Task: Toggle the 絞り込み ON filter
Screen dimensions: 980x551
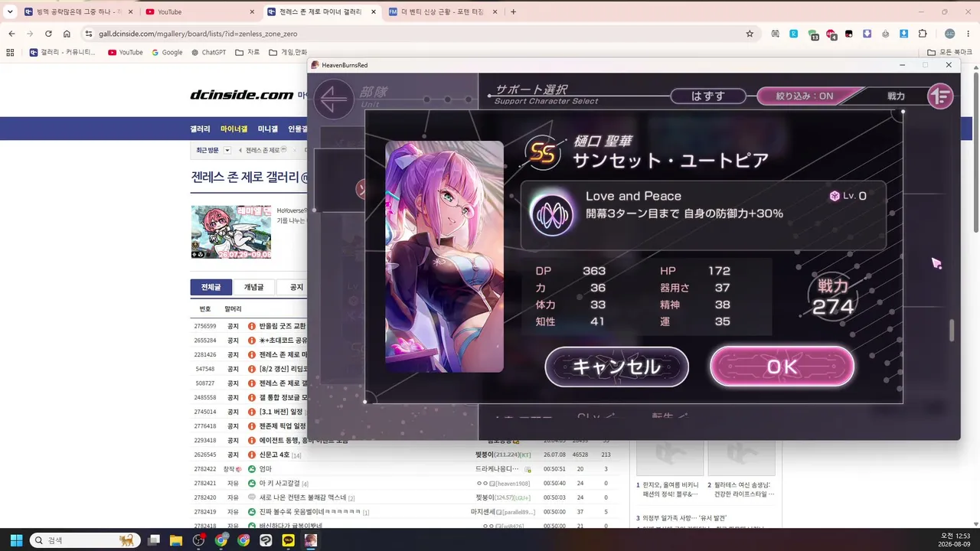Action: pyautogui.click(x=804, y=96)
